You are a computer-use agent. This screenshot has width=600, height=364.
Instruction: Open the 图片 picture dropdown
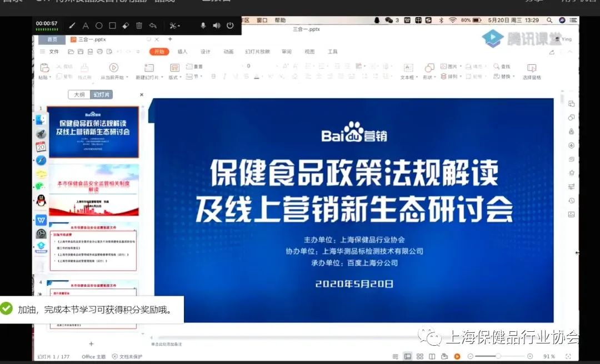coord(451,67)
